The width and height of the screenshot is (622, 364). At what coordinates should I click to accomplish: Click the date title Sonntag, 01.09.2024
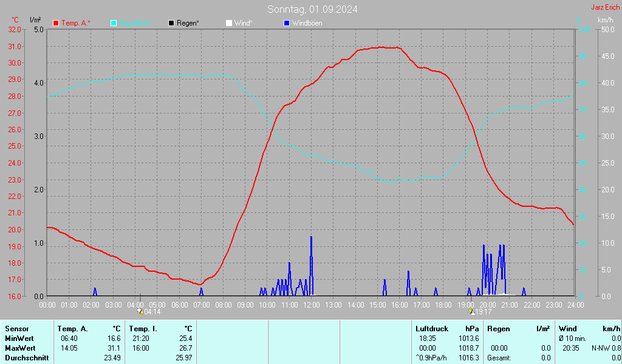[x=312, y=9]
